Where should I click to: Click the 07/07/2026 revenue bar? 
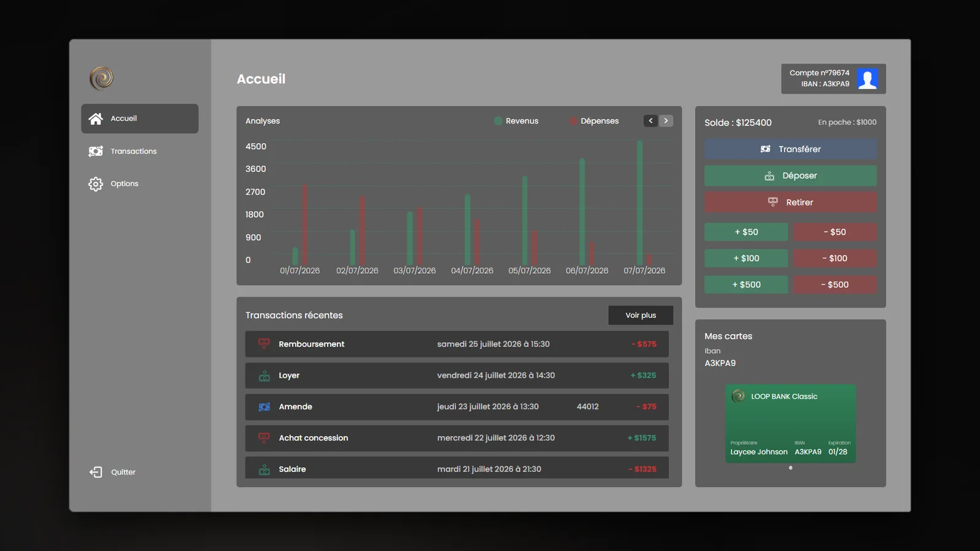pyautogui.click(x=639, y=203)
